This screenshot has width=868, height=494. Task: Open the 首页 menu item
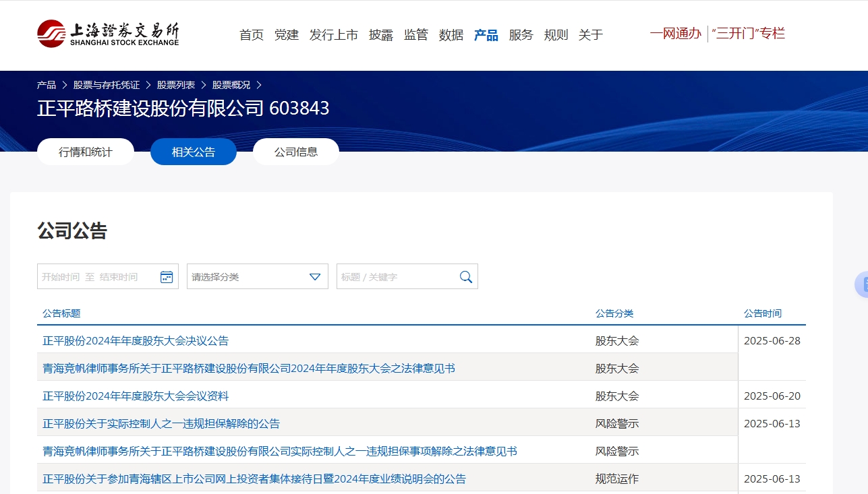[x=252, y=35]
